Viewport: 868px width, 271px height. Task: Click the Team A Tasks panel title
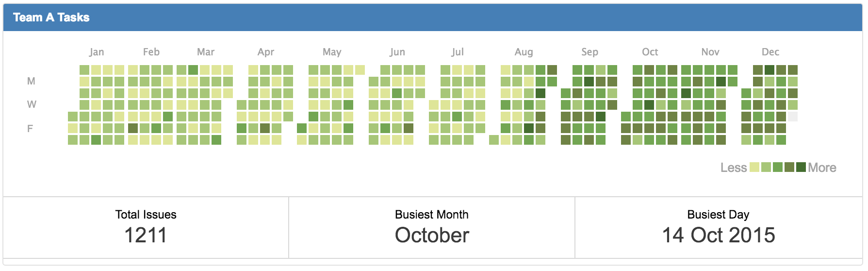click(x=51, y=17)
